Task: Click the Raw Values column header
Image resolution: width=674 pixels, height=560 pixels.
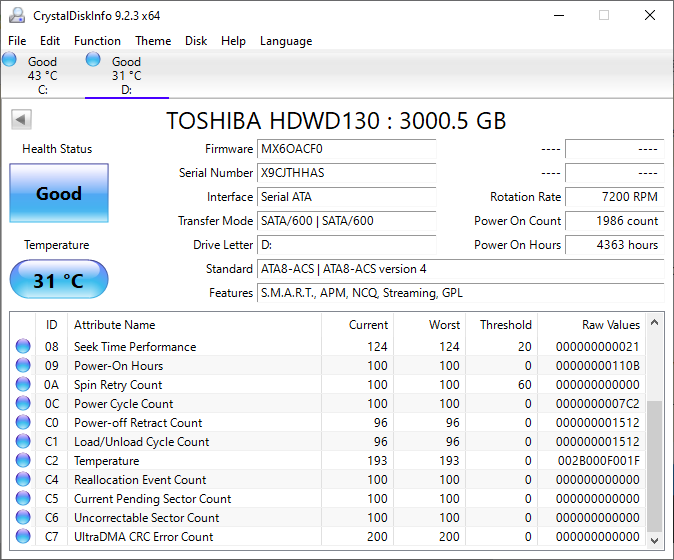Action: (x=591, y=325)
